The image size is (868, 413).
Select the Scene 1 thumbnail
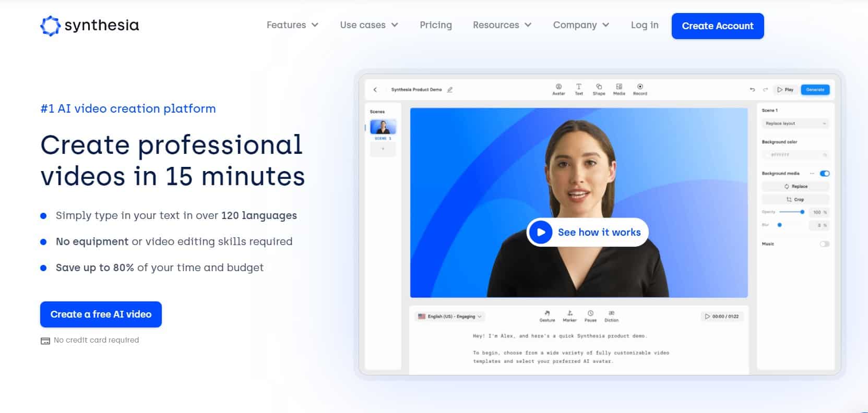click(x=383, y=127)
